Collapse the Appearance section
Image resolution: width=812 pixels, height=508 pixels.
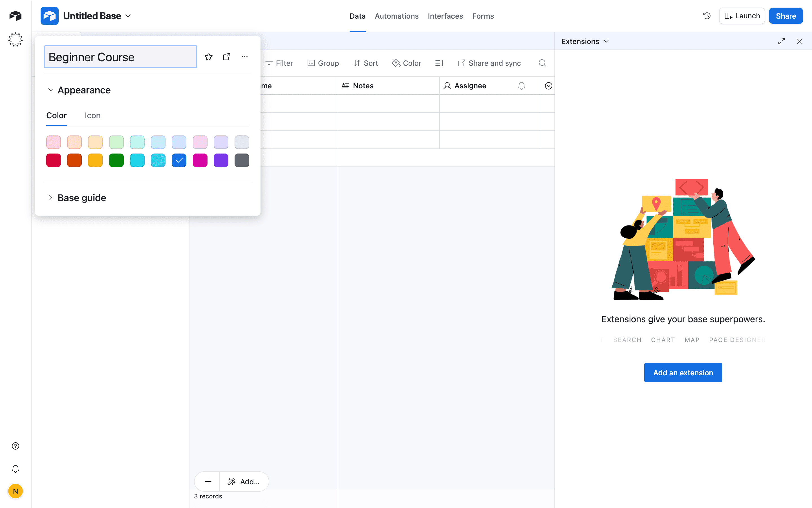click(79, 90)
